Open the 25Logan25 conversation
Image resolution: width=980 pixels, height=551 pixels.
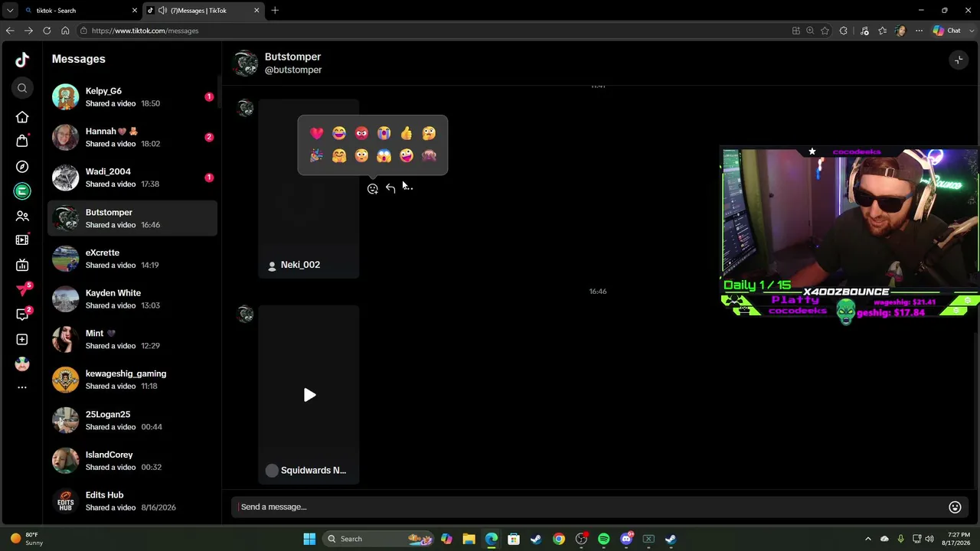coord(132,420)
